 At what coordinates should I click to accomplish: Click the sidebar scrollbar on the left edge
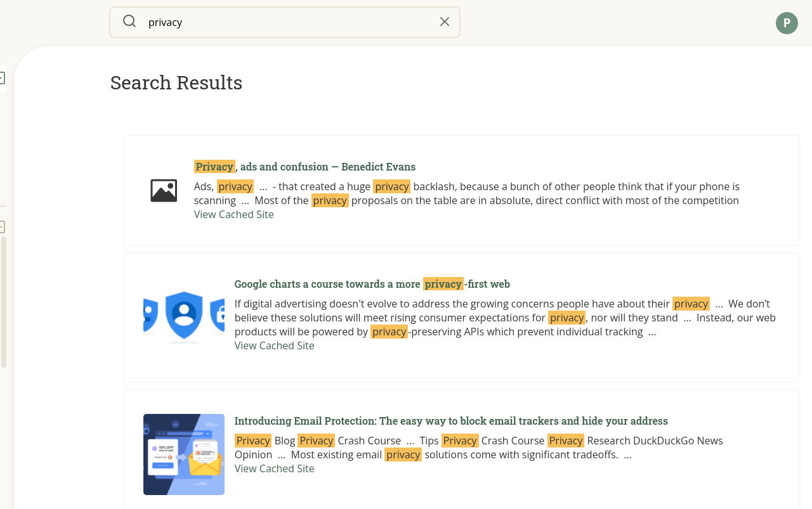pos(3,302)
